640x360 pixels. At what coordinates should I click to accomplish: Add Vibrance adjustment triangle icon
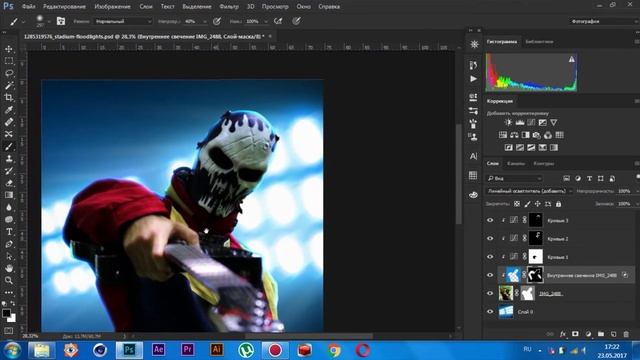pyautogui.click(x=554, y=122)
